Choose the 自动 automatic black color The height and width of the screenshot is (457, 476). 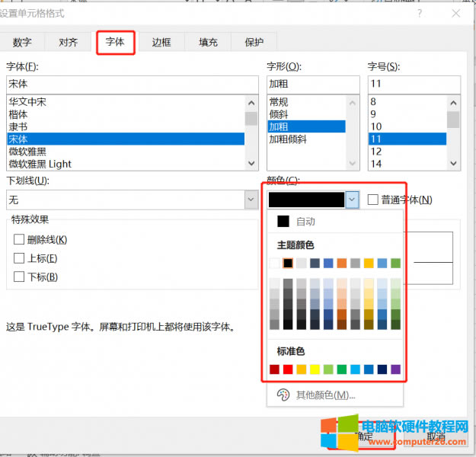pyautogui.click(x=283, y=221)
